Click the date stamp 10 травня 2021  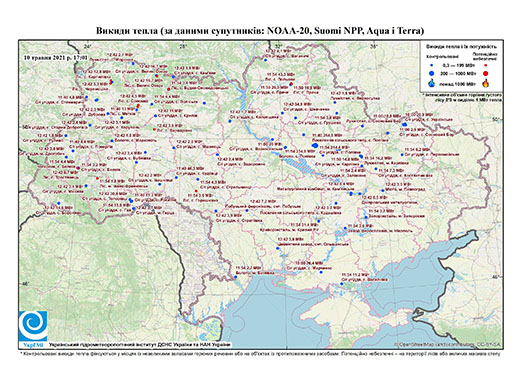pos(55,57)
